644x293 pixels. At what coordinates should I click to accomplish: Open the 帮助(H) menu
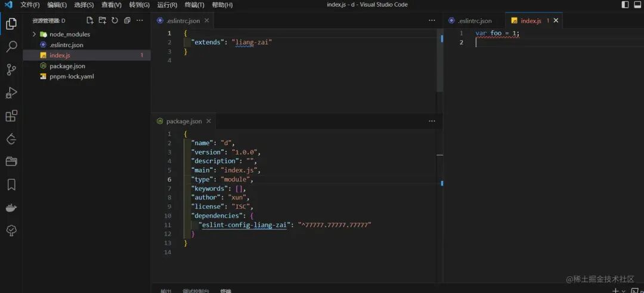tap(222, 5)
